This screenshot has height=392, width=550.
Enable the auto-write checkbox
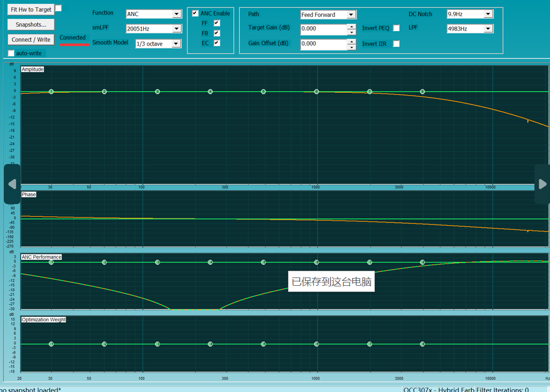point(11,53)
